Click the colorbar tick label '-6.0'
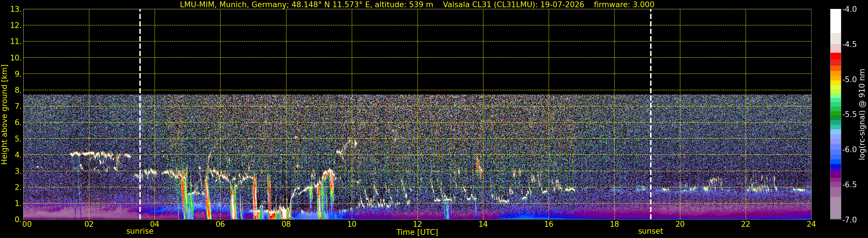This screenshot has width=868, height=238. click(x=849, y=149)
